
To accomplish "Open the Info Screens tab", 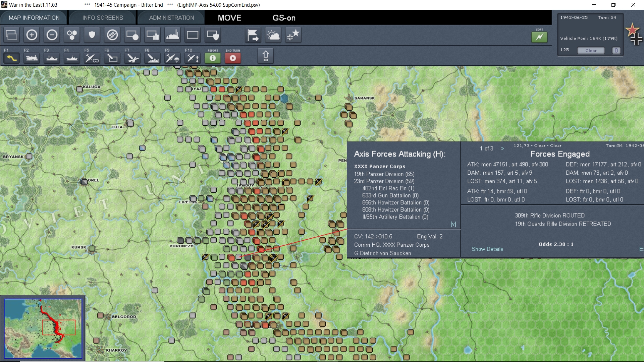I will (x=103, y=18).
